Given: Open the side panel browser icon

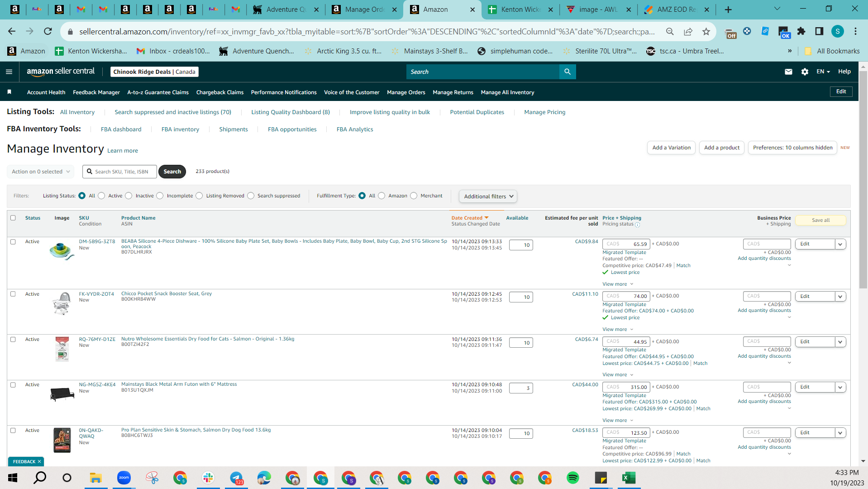Looking at the screenshot, I should (x=819, y=31).
